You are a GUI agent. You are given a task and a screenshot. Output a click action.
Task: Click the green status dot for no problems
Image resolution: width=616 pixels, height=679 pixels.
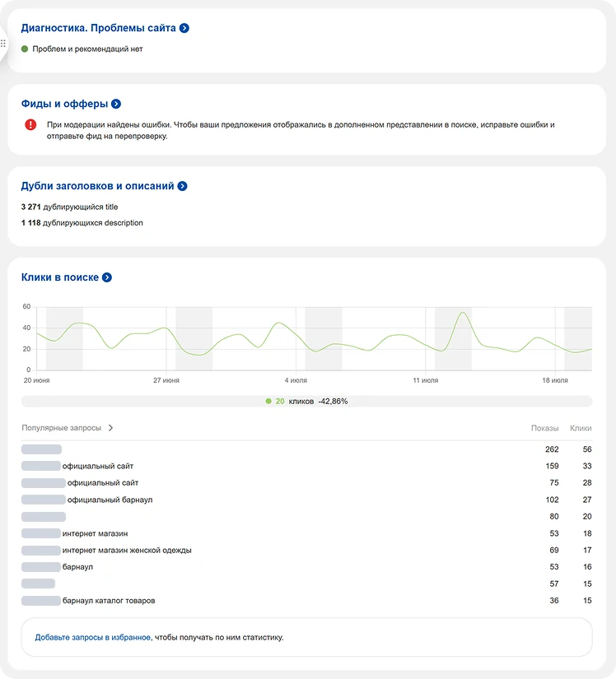click(25, 49)
